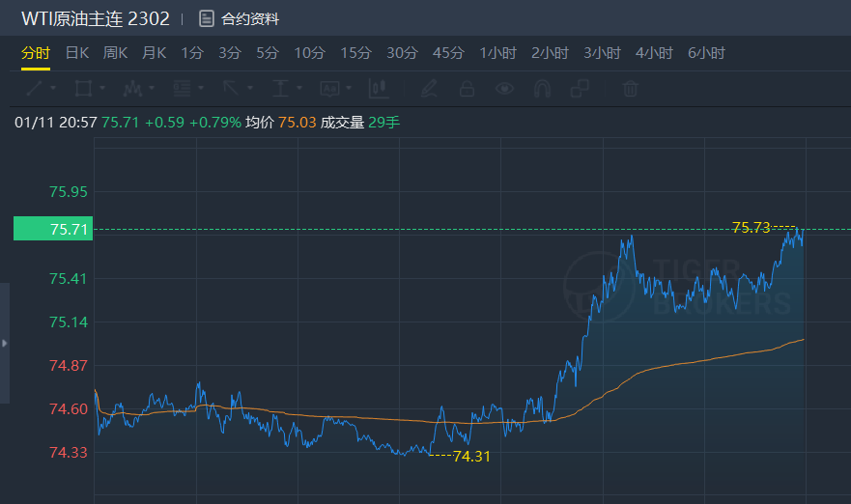851x504 pixels.
Task: Select the arrow marker tool
Action: click(231, 88)
